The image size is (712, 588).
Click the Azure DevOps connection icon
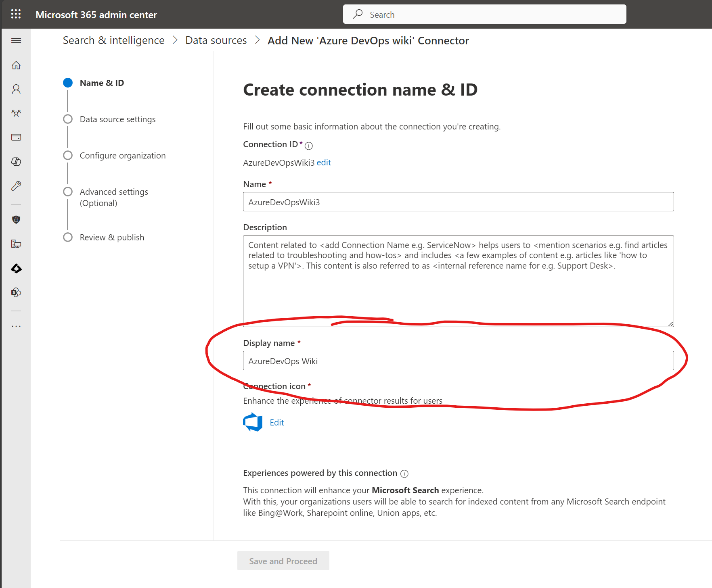[x=253, y=422]
